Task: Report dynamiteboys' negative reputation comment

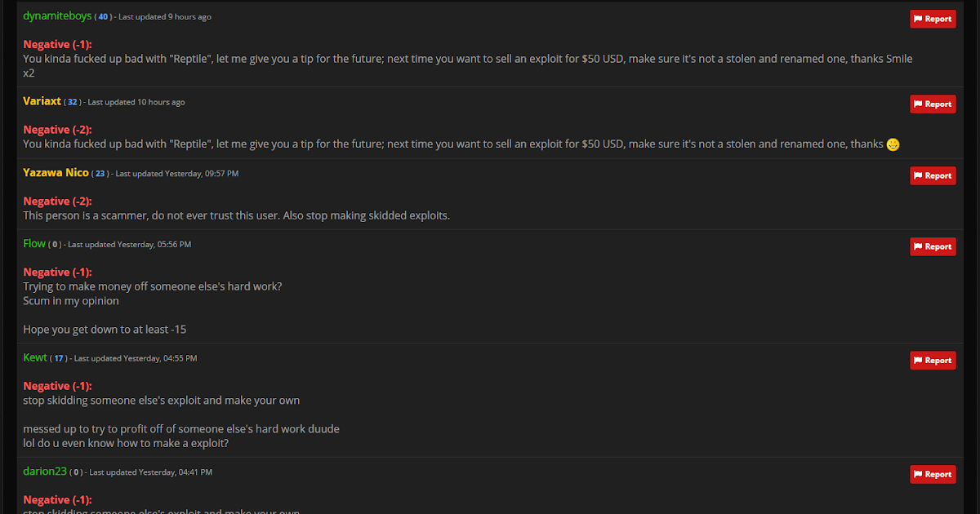Action: coord(933,19)
